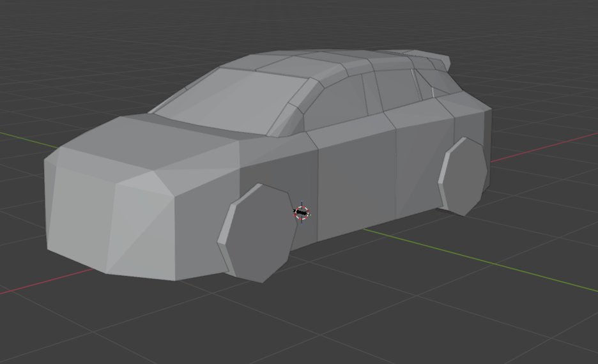The width and height of the screenshot is (598, 364).
Task: Click the 3D cursor beside front wheel
Action: pyautogui.click(x=302, y=212)
